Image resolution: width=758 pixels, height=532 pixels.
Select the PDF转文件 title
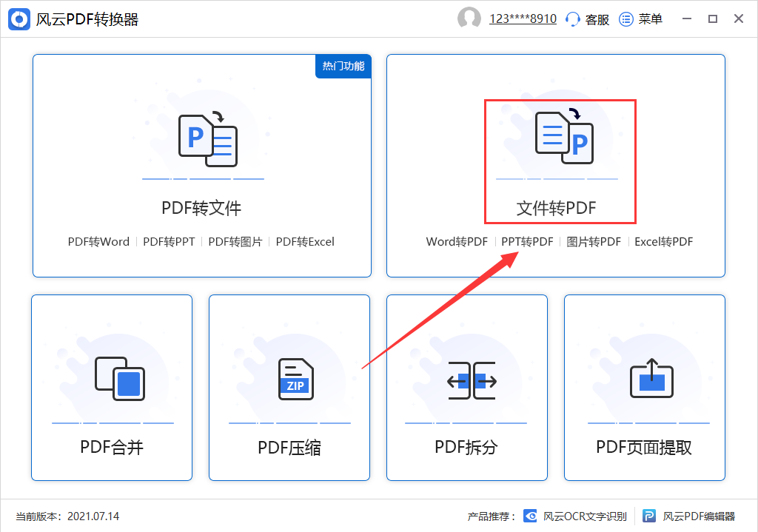(201, 208)
